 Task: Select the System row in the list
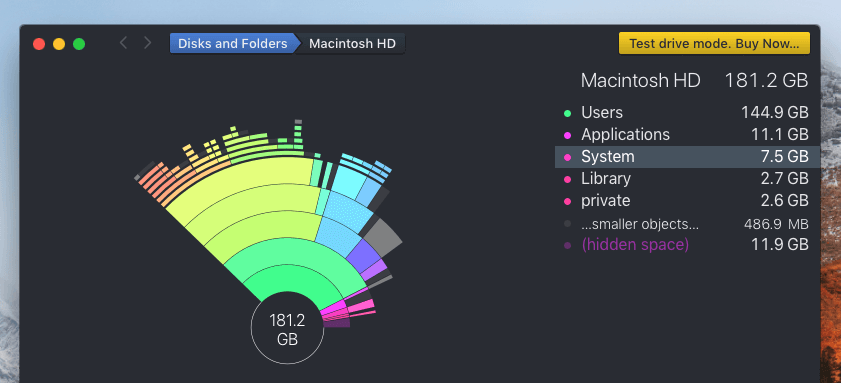687,157
